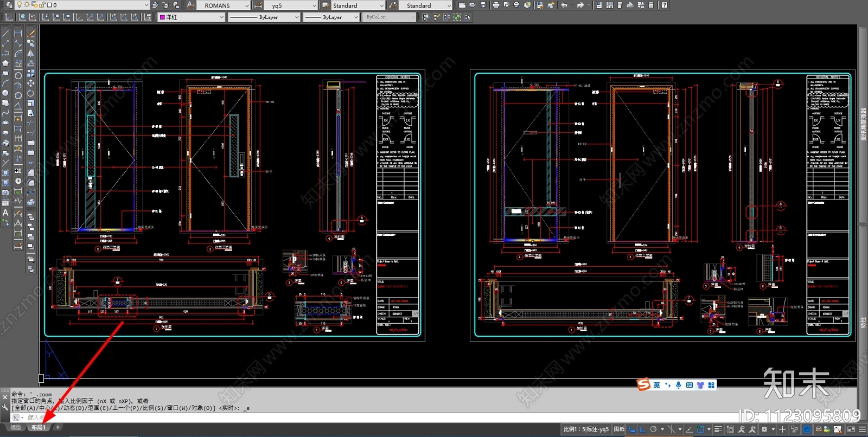Toggle Ortho mode in status bar

(x=642, y=429)
